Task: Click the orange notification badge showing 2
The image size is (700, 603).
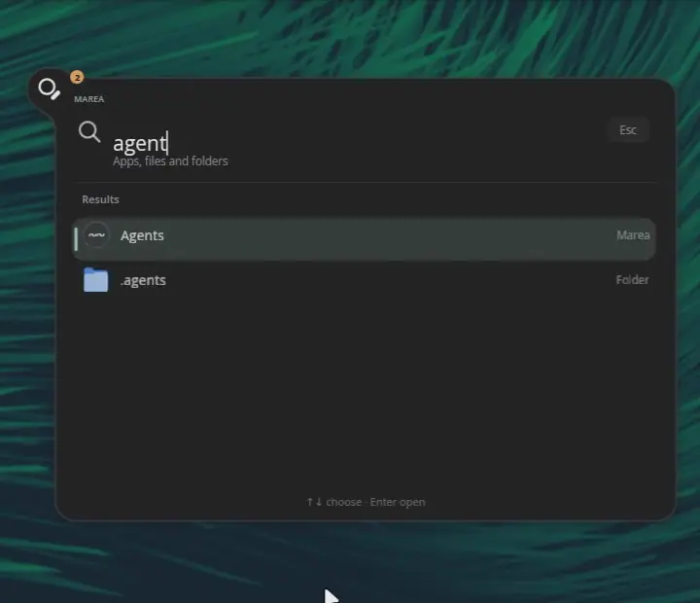Action: [77, 78]
